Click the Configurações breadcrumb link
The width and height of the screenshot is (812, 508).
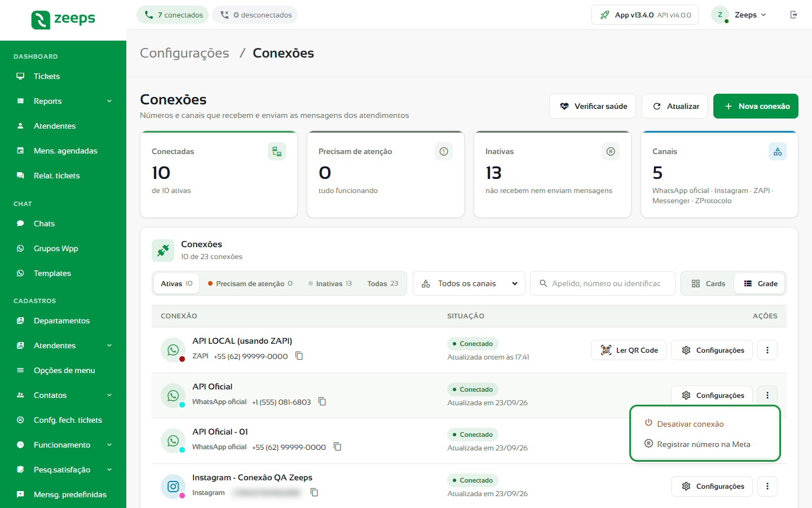pos(184,53)
